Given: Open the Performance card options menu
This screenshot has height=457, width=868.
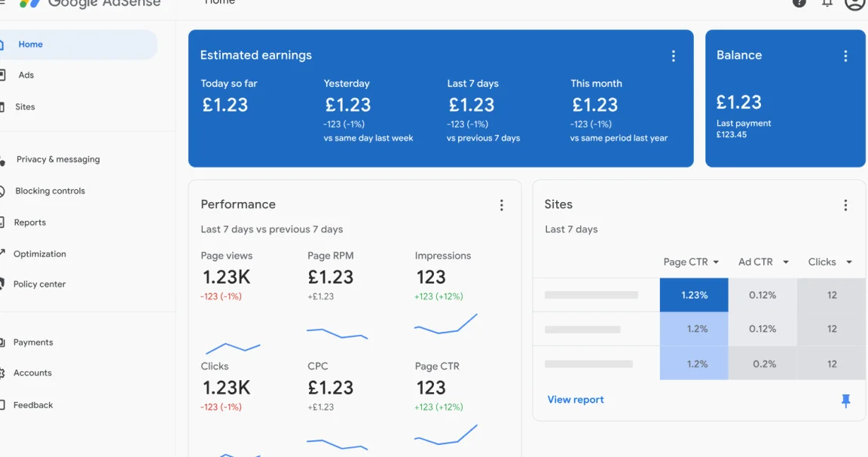Looking at the screenshot, I should [502, 204].
